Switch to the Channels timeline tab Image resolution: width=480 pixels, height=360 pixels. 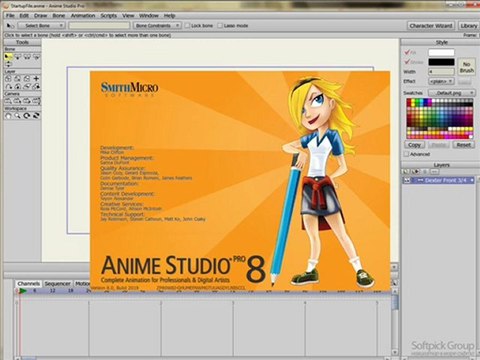pyautogui.click(x=29, y=284)
